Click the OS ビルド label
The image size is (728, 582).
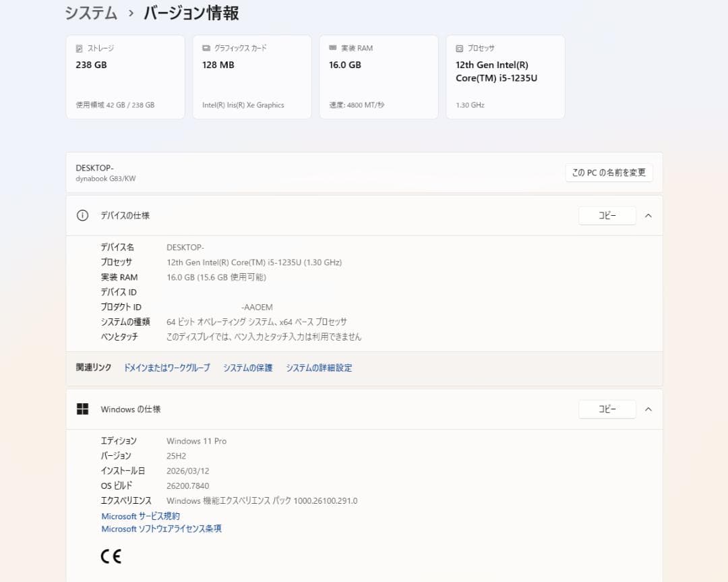tap(117, 486)
